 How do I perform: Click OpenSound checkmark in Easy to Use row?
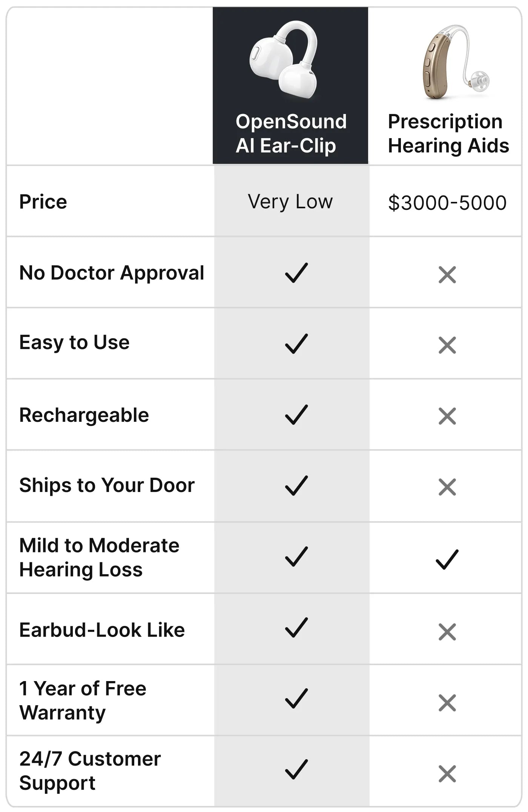point(296,344)
